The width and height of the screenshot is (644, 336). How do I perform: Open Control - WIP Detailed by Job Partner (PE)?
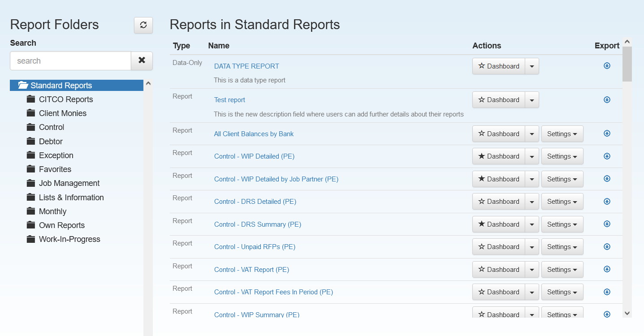[x=276, y=179]
